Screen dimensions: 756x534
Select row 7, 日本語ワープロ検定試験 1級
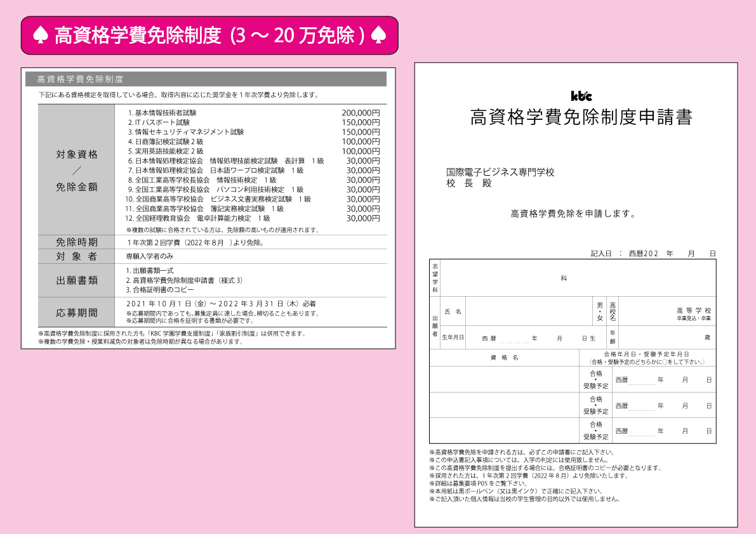254,171
